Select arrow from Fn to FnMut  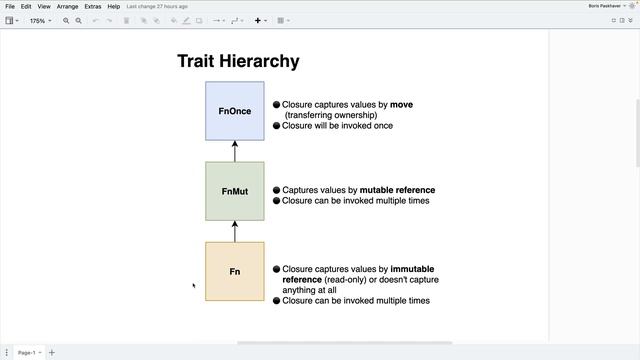pos(235,231)
